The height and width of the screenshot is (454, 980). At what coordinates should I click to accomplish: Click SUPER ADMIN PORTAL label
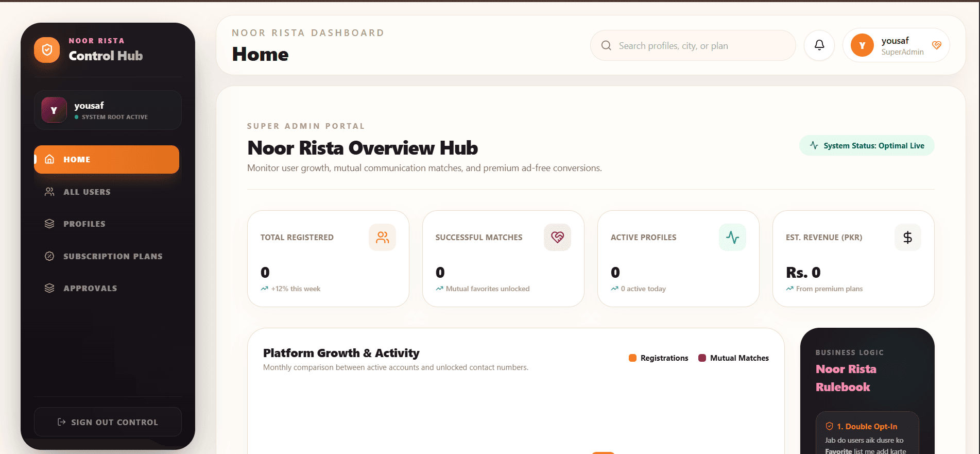306,126
